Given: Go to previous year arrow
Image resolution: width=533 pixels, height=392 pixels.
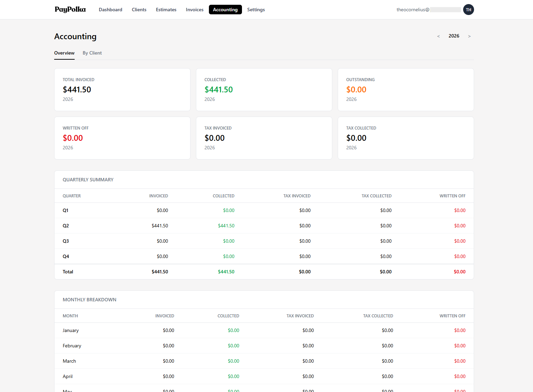Looking at the screenshot, I should (438, 36).
